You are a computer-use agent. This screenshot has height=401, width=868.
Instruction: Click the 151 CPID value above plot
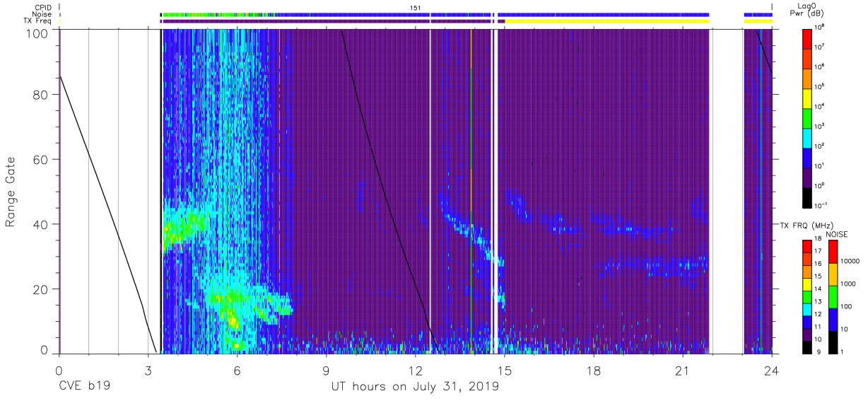pyautogui.click(x=415, y=7)
